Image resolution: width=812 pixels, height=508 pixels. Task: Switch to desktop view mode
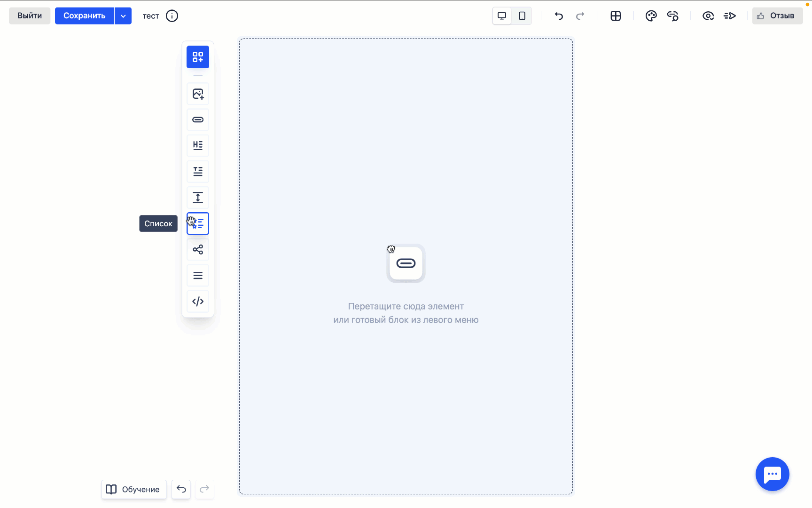tap(501, 16)
